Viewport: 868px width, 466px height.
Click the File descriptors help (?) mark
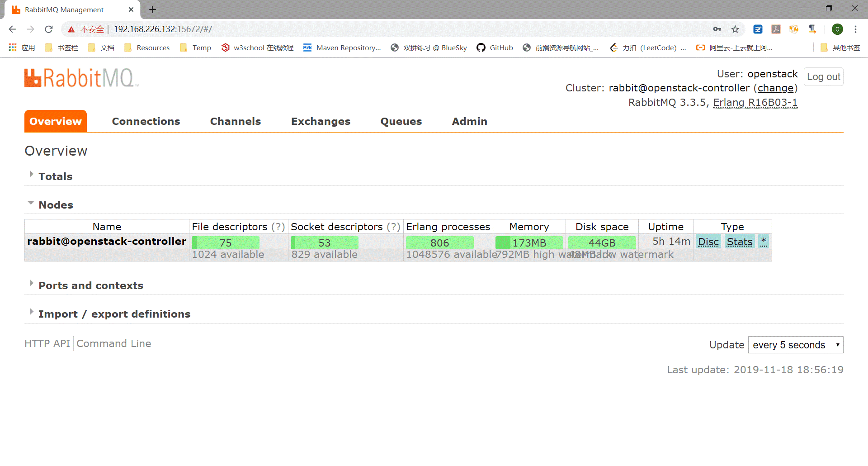[x=278, y=227]
